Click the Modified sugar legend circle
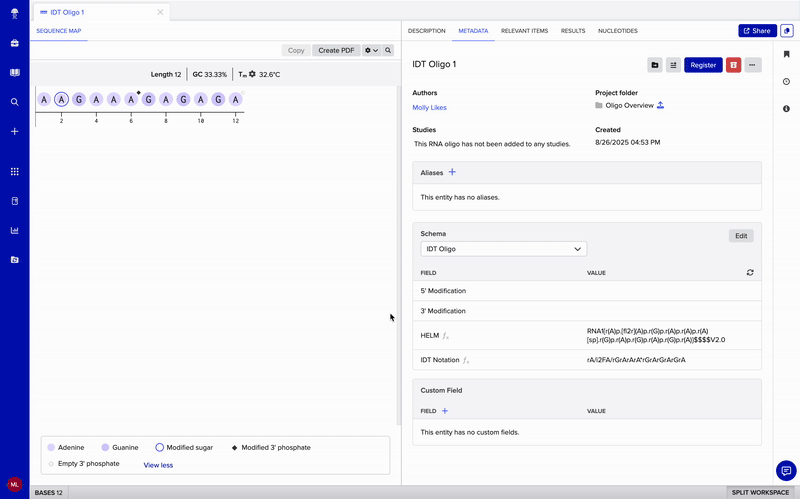The height and width of the screenshot is (499, 800). 159,447
